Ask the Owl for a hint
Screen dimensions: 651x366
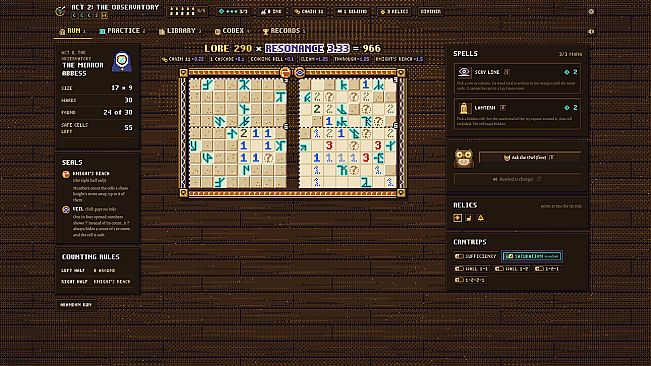(530, 158)
